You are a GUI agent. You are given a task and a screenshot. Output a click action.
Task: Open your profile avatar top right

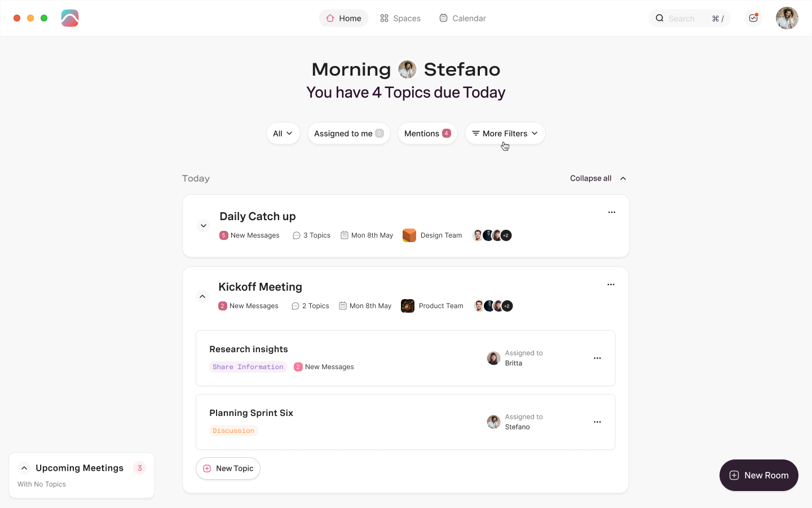pos(787,18)
